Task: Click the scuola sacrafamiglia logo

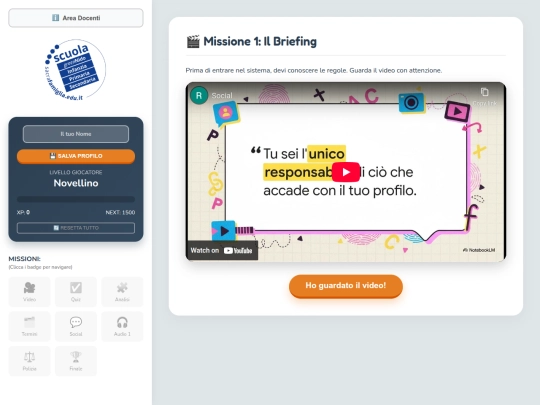Action: (75, 70)
